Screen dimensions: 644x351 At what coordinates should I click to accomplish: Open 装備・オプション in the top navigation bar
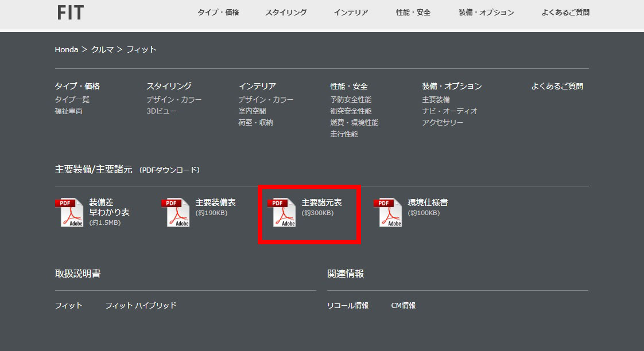tap(486, 13)
